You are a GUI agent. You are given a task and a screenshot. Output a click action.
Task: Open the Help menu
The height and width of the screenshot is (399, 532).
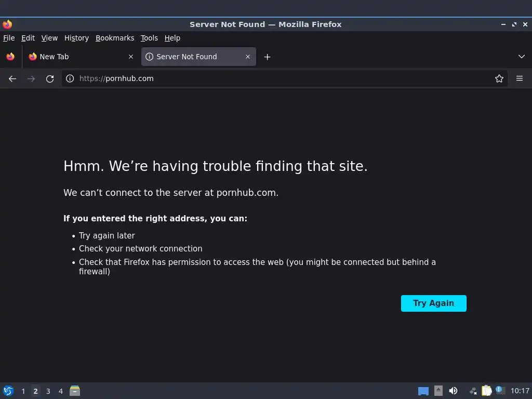coord(172,38)
